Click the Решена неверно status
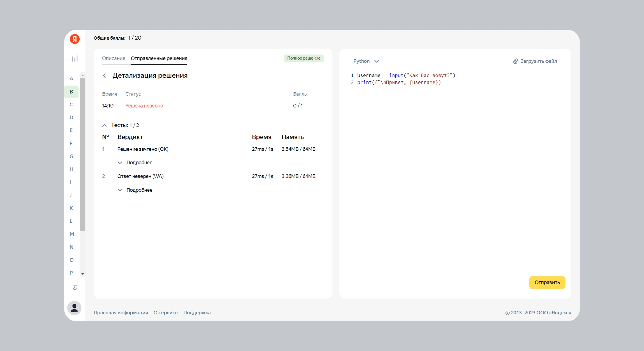The image size is (644, 351). [144, 106]
